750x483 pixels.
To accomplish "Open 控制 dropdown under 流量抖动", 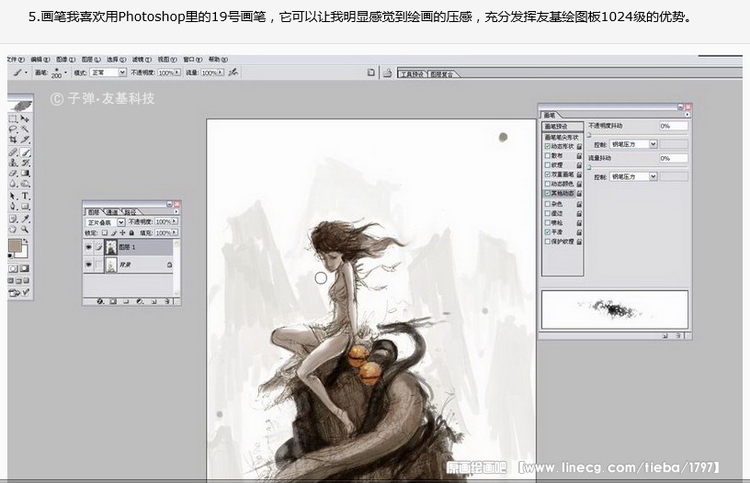I will coord(634,177).
